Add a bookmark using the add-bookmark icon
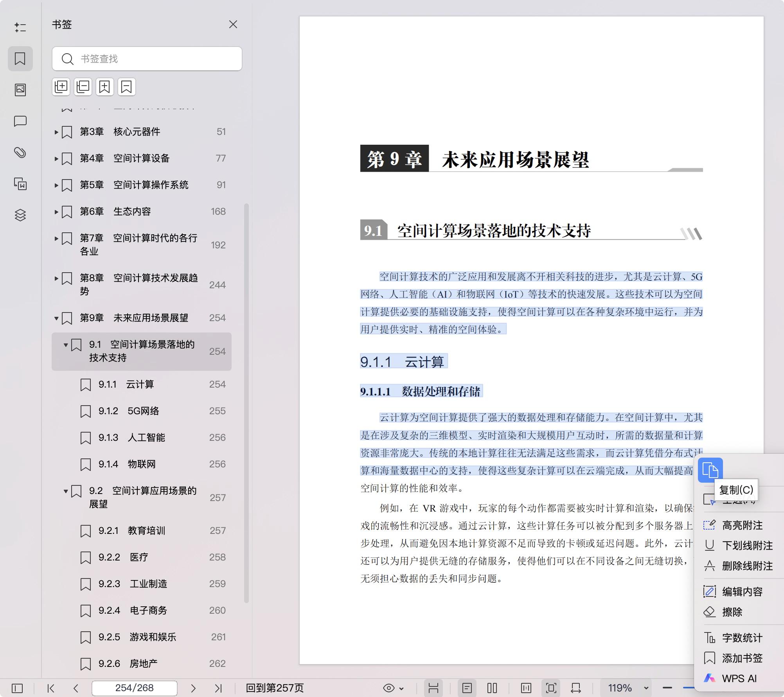This screenshot has width=784, height=697. click(x=104, y=87)
